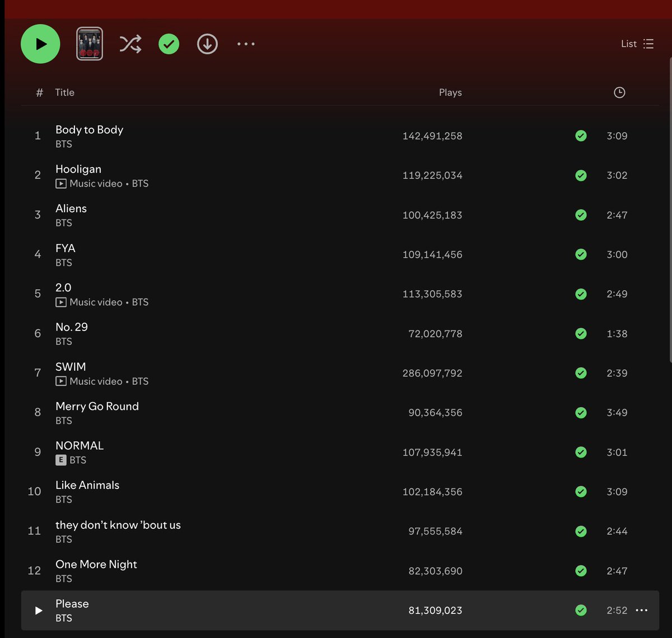Toggle the saved checkmark for Please
This screenshot has width=672, height=638.
coord(581,611)
